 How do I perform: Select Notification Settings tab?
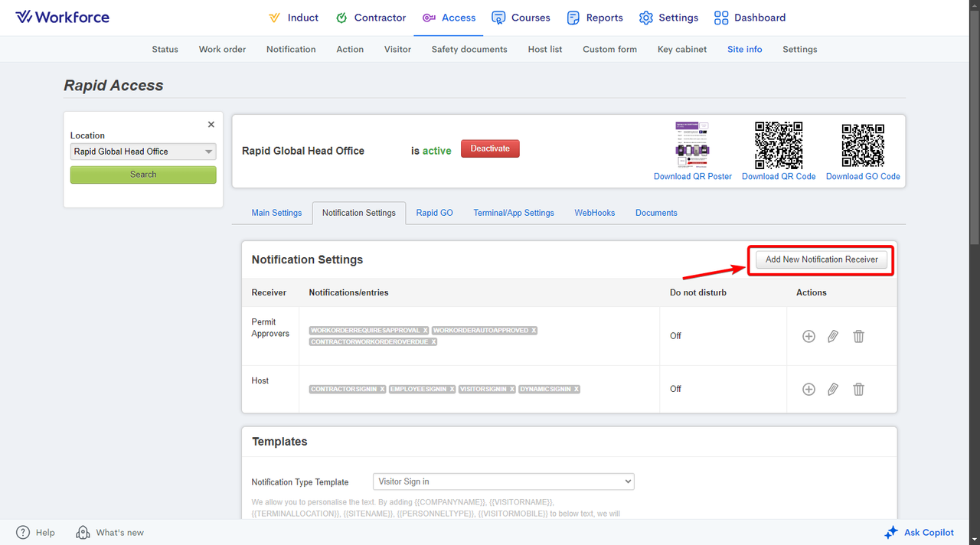tap(359, 213)
